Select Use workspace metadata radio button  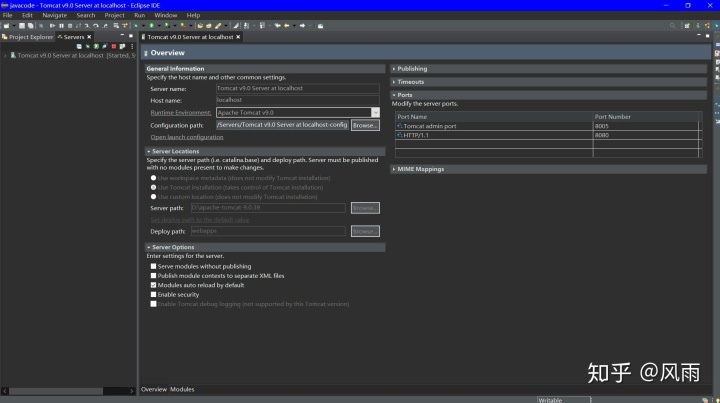(153, 178)
